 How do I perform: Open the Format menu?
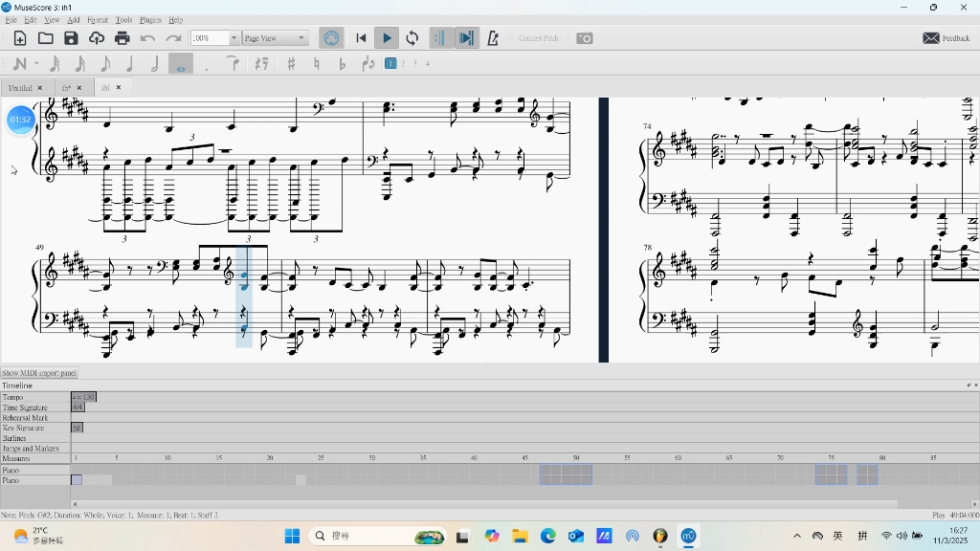(98, 20)
